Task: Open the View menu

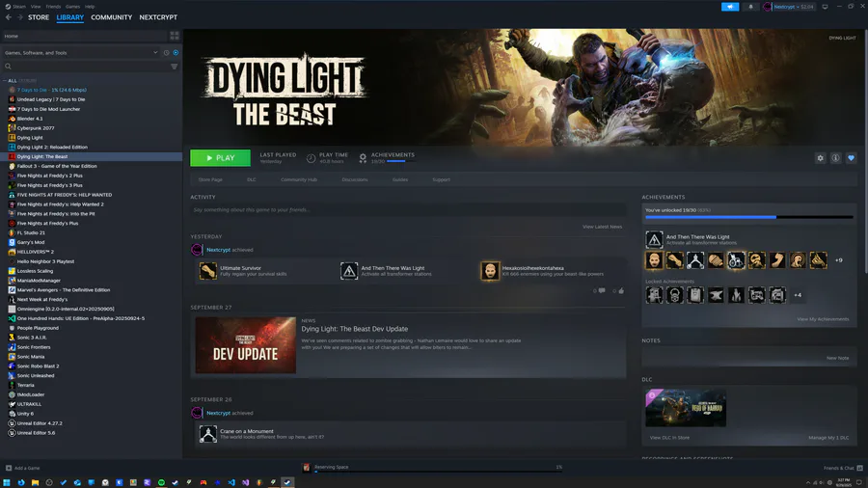Action: [36, 7]
